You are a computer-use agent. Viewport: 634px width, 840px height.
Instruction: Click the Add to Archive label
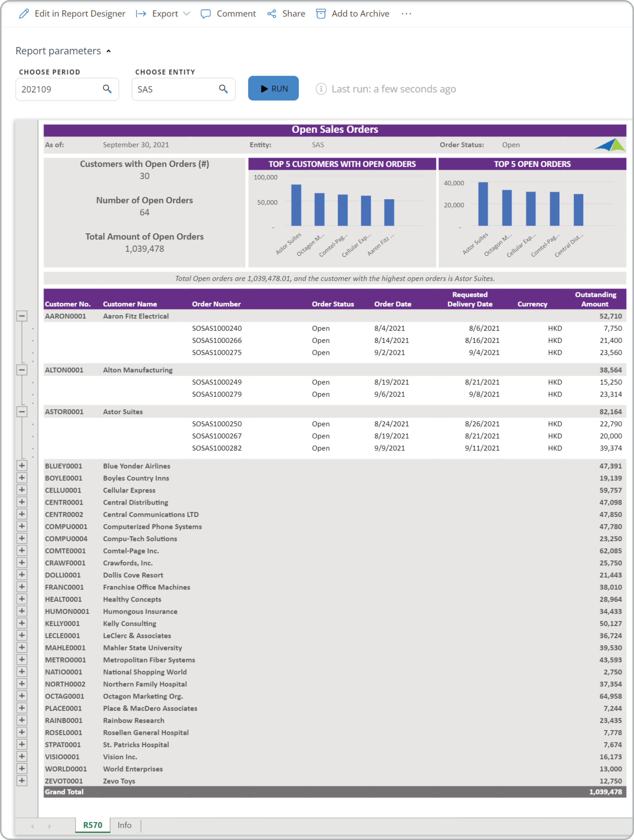pos(360,14)
